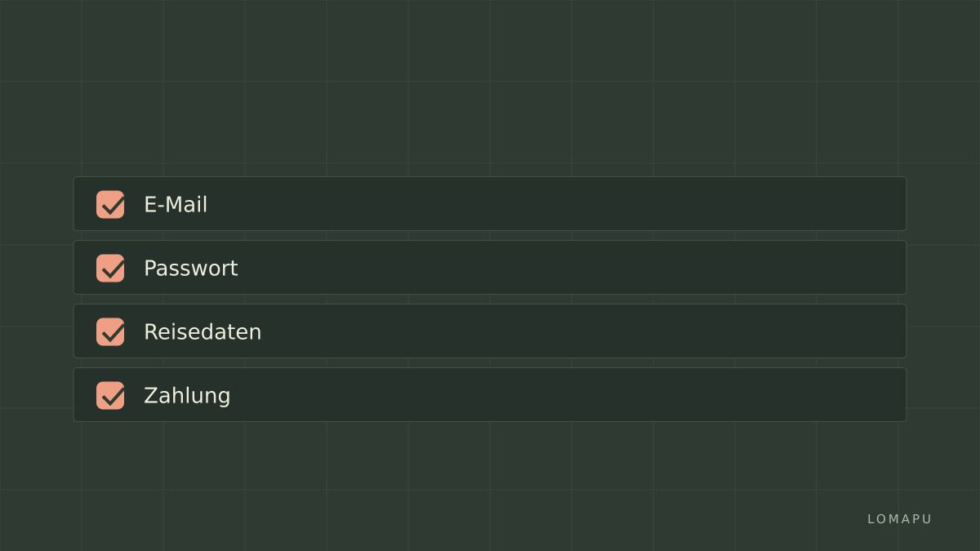Click the orange box left of Reisedaten
This screenshot has height=551, width=980.
click(110, 331)
